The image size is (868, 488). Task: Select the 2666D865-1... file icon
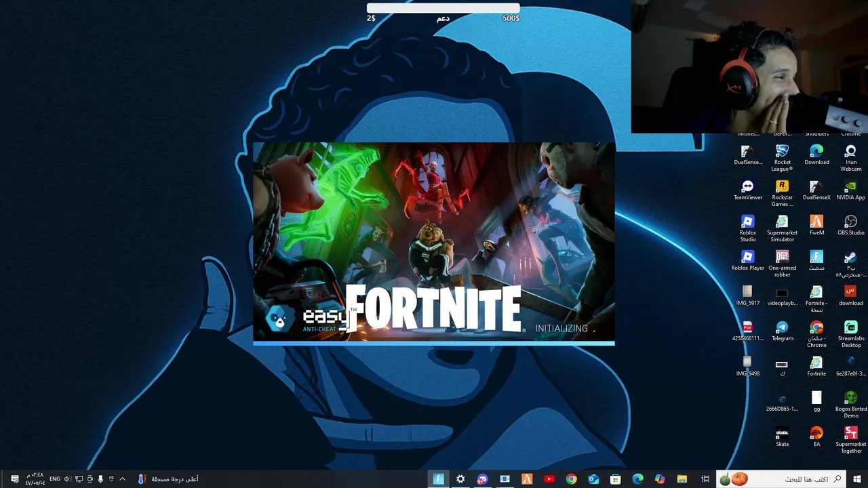[x=782, y=402]
